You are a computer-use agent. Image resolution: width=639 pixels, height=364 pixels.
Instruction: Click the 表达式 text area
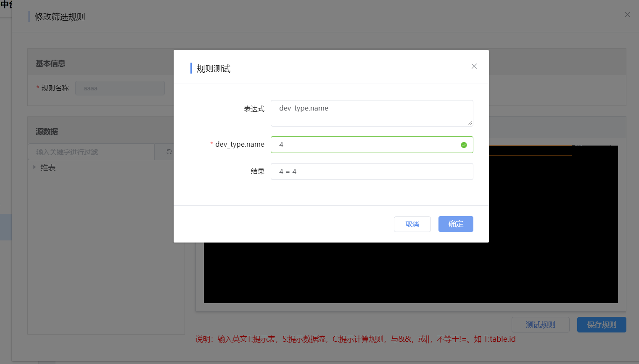click(x=372, y=113)
